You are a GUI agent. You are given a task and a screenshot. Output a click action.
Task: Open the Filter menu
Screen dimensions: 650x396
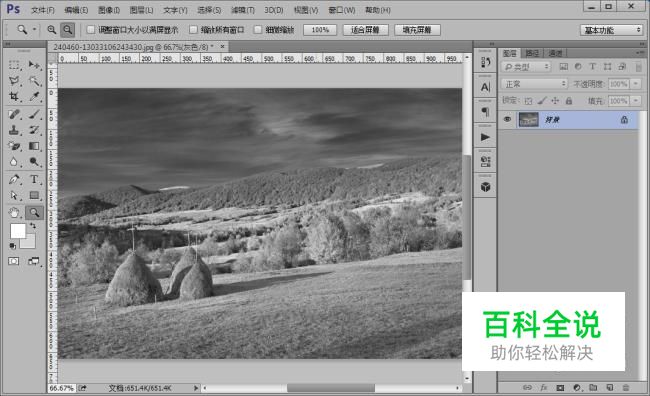pyautogui.click(x=243, y=10)
